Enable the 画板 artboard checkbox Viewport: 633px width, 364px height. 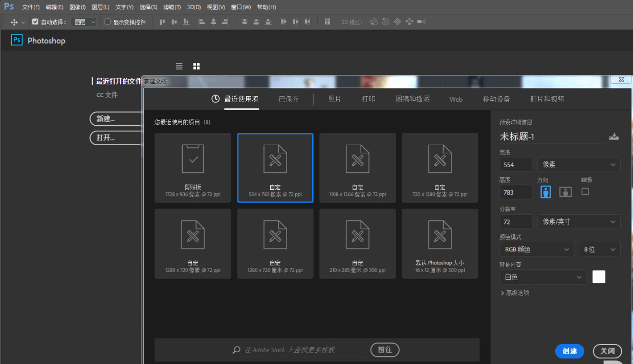(x=585, y=192)
